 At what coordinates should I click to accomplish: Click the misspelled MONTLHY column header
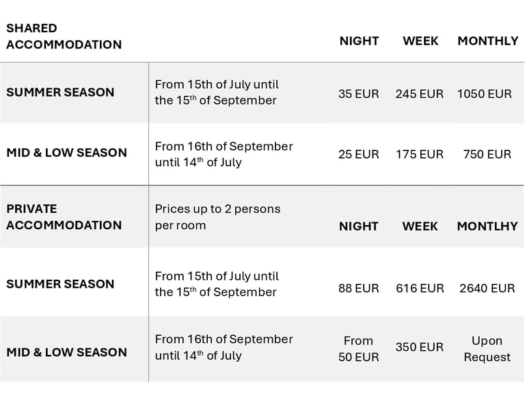(x=487, y=226)
